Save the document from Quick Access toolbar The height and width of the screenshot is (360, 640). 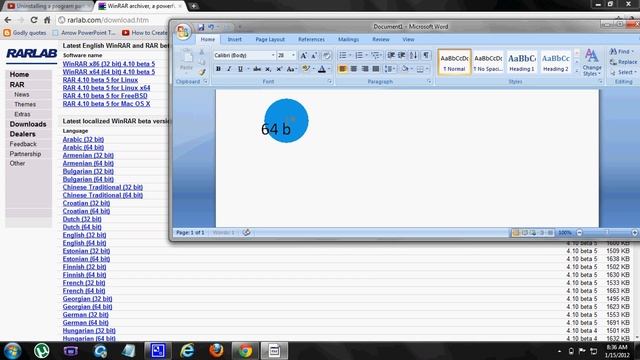click(201, 27)
